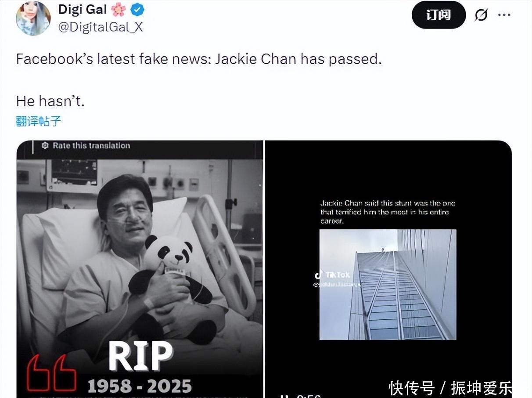
Task: Click the RIP headline text in photo
Action: (x=140, y=356)
